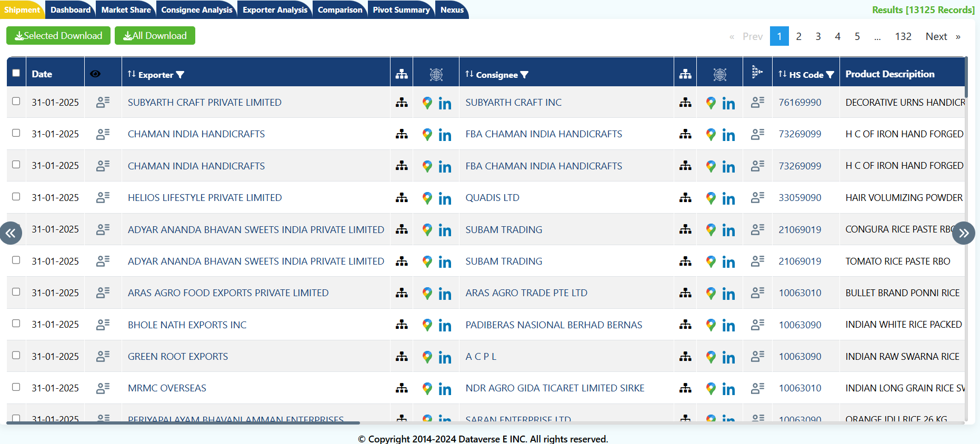980x444 pixels.
Task: Open contact card next to MRMC Overseas HS code
Action: pyautogui.click(x=757, y=388)
